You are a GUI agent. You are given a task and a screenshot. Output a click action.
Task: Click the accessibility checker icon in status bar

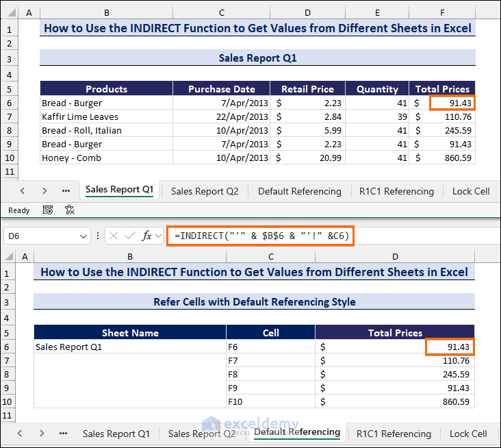click(70, 210)
